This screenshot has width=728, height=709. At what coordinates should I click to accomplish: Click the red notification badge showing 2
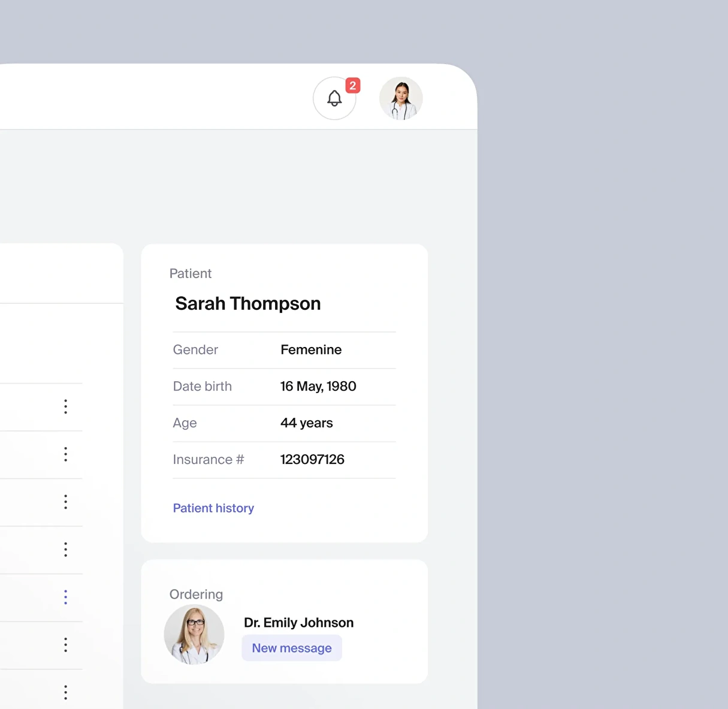pyautogui.click(x=353, y=86)
